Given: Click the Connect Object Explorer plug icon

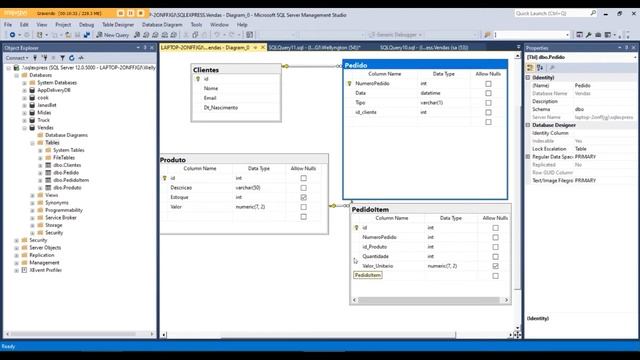Looking at the screenshot, I should click(x=36, y=58).
